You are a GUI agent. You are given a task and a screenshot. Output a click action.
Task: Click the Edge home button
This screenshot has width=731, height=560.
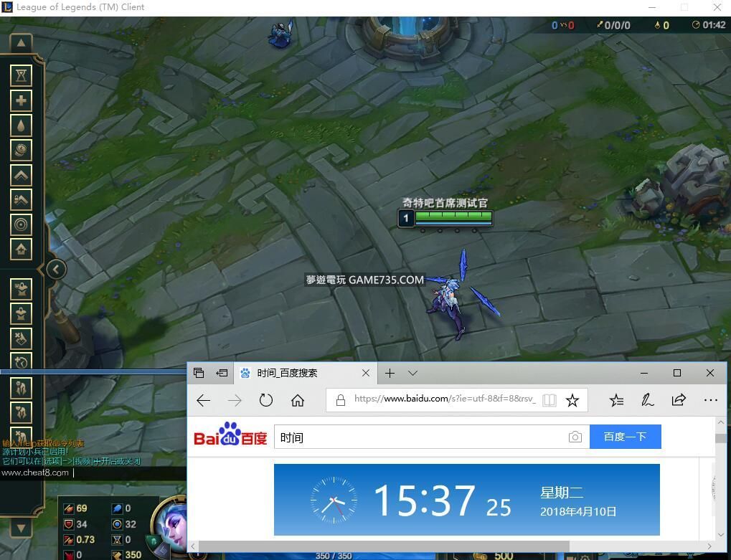[x=298, y=400]
